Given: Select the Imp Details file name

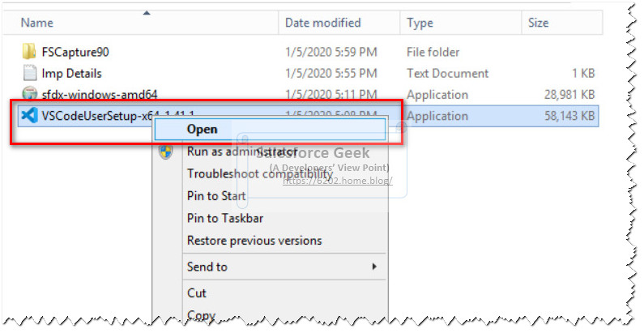Looking at the screenshot, I should [x=71, y=74].
